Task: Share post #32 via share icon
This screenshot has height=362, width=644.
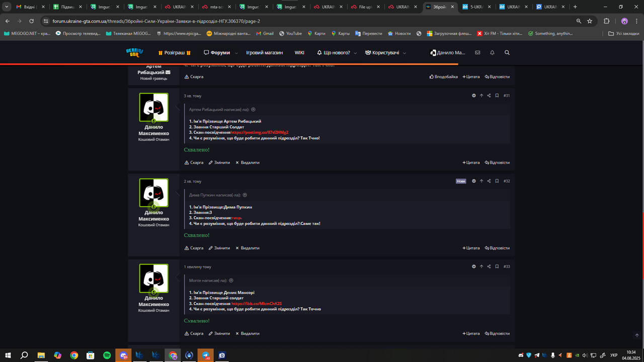Action: click(489, 181)
